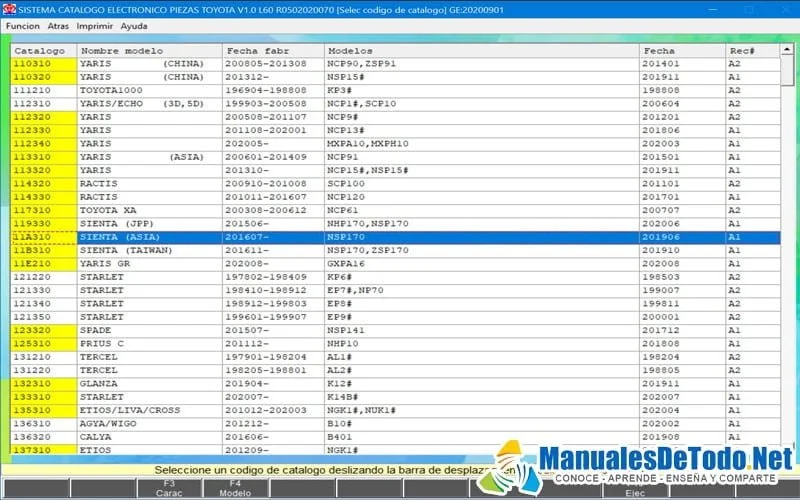
Task: Select catalog code 131210 TERCEL
Action: click(44, 357)
